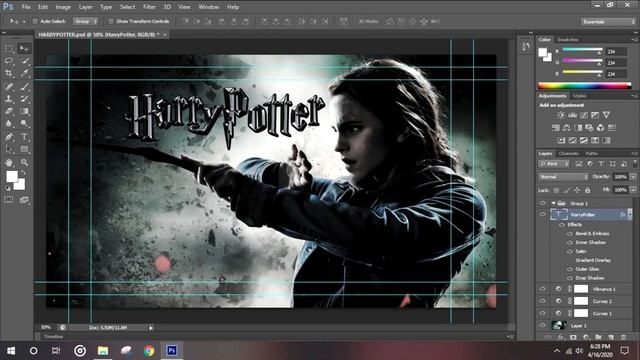Image resolution: width=640 pixels, height=360 pixels.
Task: Select the Eraser tool
Action: [9, 111]
